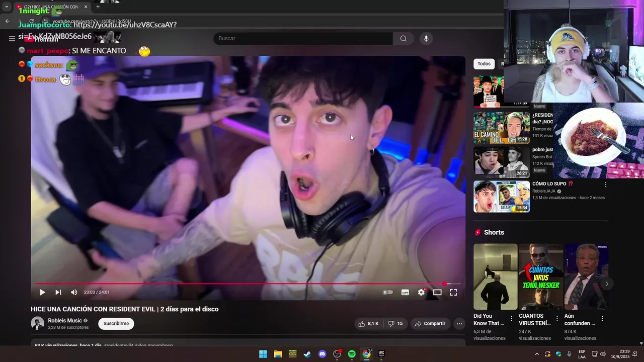Image resolution: width=644 pixels, height=362 pixels.
Task: Open options for CUANTOS VIRUS short
Action: 557,318
